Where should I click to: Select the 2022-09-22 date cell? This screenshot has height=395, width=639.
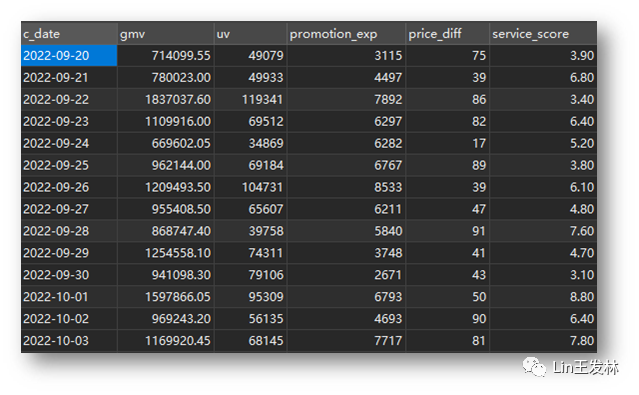click(x=69, y=99)
